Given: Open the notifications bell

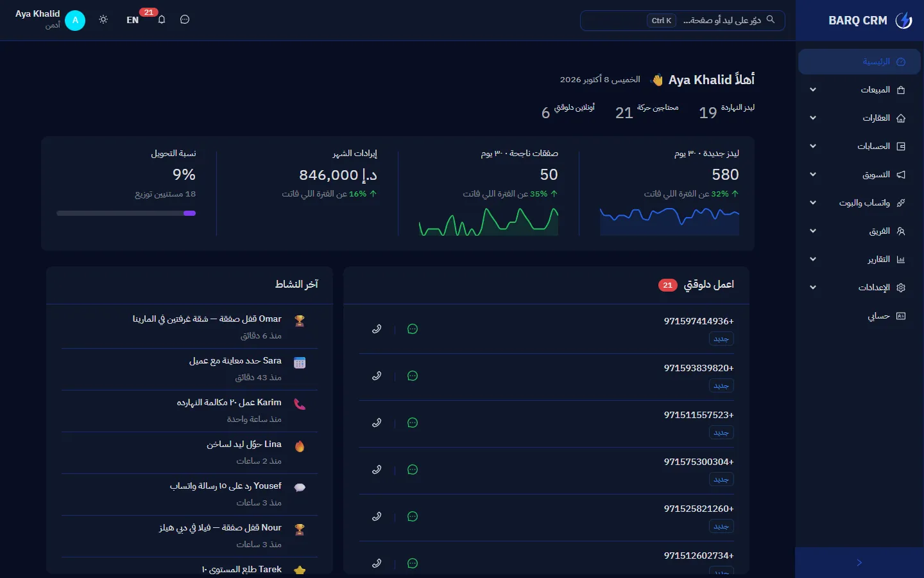Looking at the screenshot, I should pos(162,20).
